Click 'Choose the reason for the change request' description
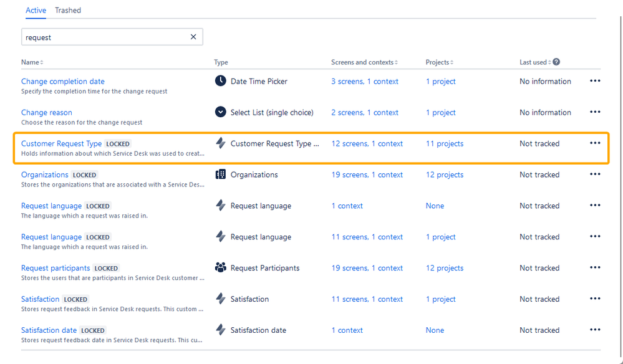Screen dimensions: 623x364 (82, 122)
